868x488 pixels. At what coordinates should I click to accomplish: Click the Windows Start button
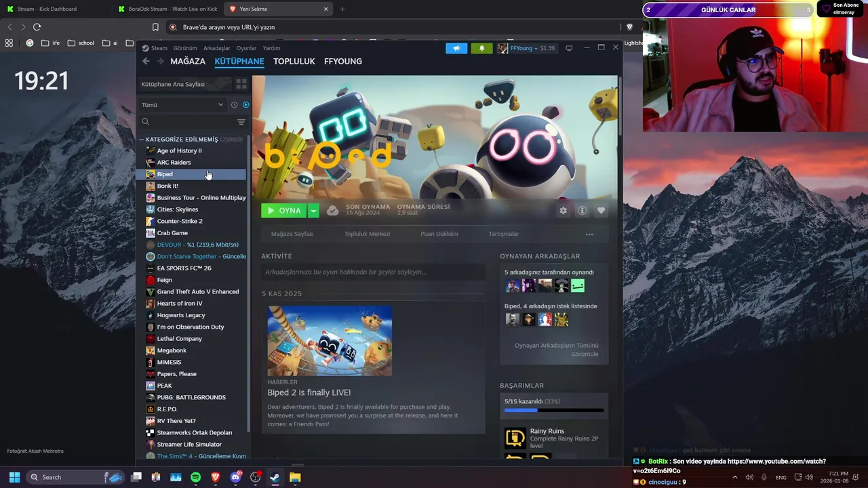click(x=14, y=477)
